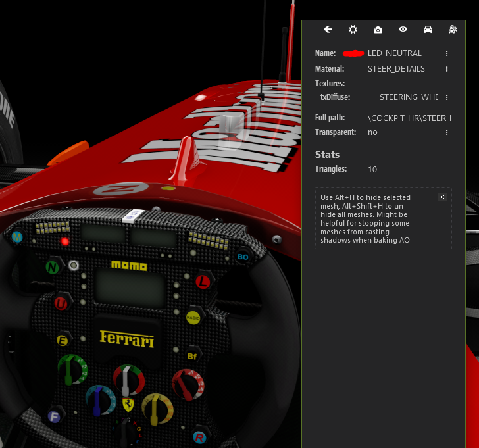The width and height of the screenshot is (479, 448).
Task: Click the center white rotary dial
Action: (x=128, y=380)
